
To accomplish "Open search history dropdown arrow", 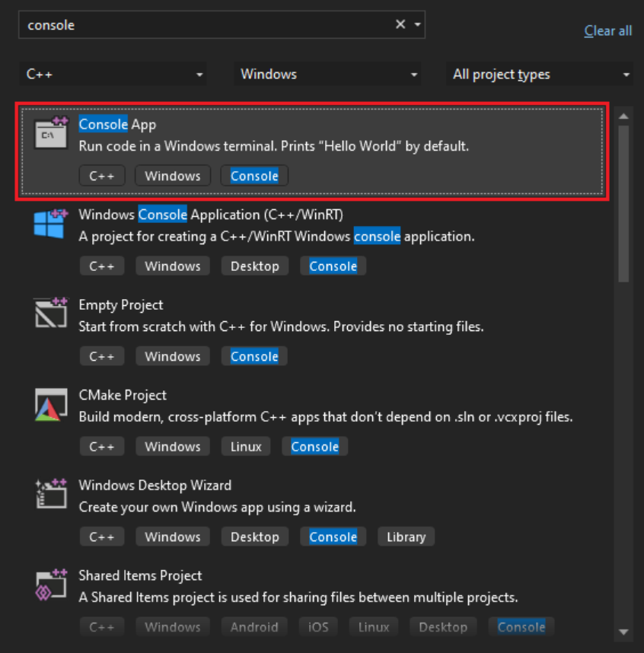I will 417,24.
